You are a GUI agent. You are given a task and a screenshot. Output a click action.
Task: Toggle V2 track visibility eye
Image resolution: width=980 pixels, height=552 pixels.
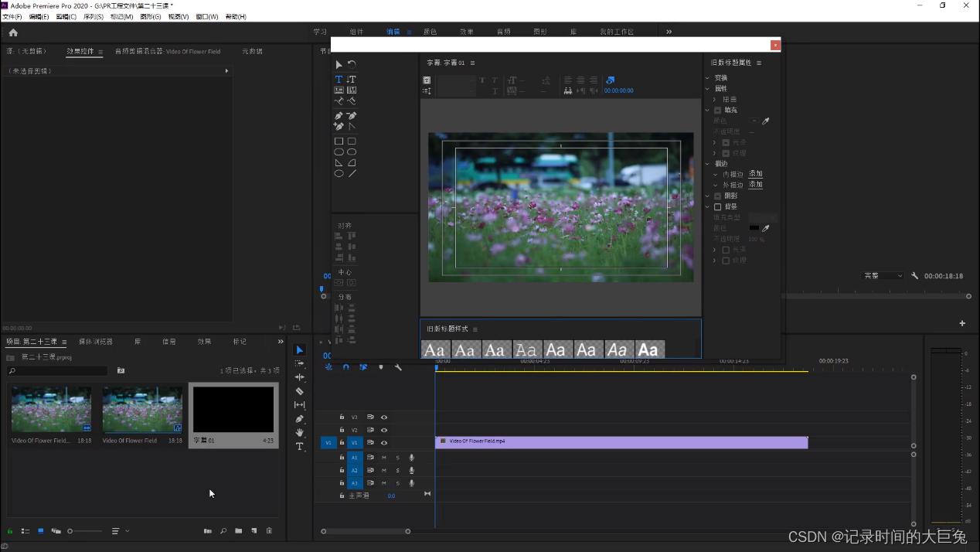click(x=384, y=430)
